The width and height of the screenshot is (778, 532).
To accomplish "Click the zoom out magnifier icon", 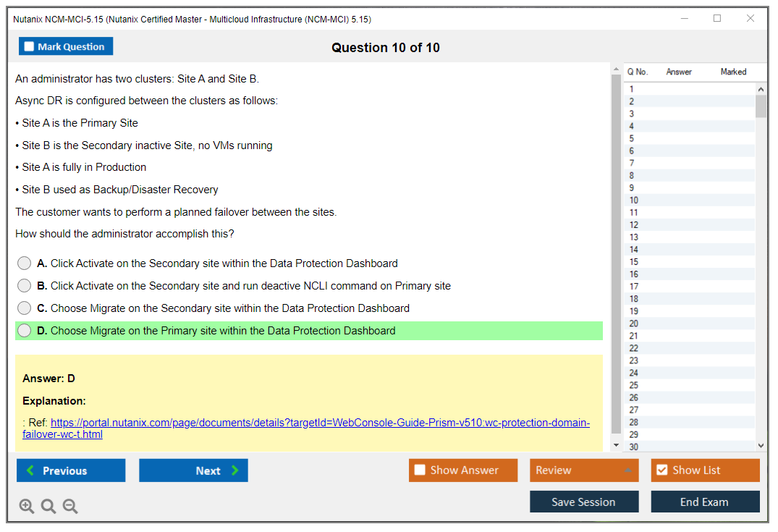I will (70, 507).
